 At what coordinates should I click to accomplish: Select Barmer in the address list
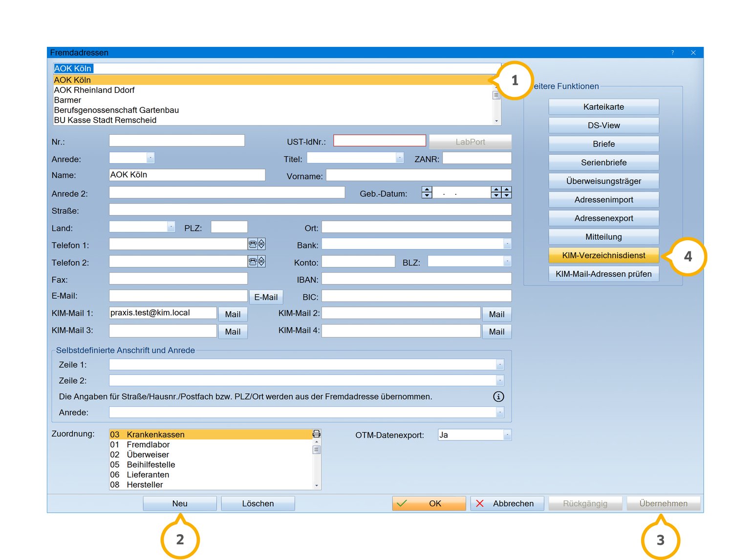[x=273, y=100]
